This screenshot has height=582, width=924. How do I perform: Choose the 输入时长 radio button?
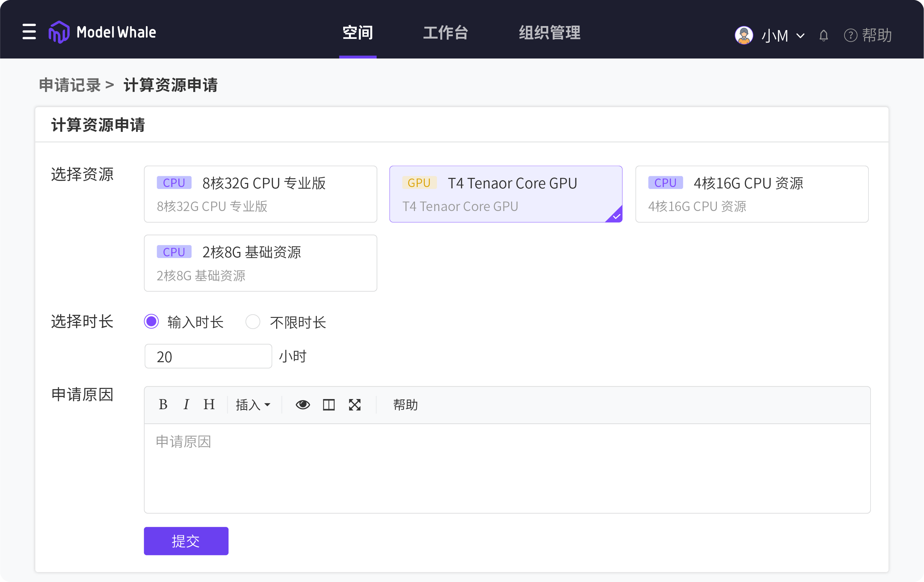[151, 321]
